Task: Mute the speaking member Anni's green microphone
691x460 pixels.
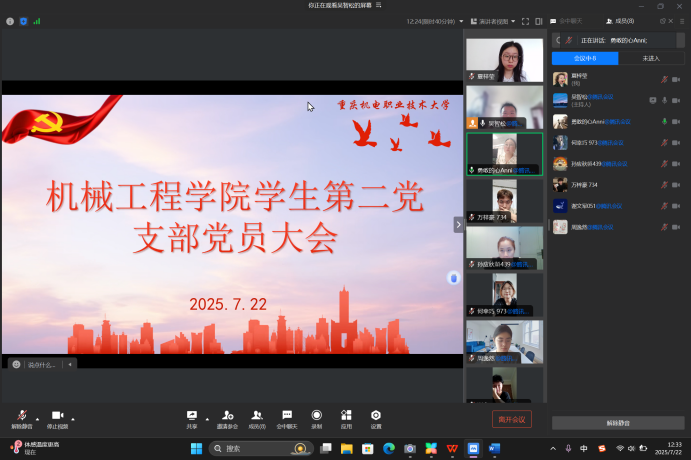Action: 664,122
